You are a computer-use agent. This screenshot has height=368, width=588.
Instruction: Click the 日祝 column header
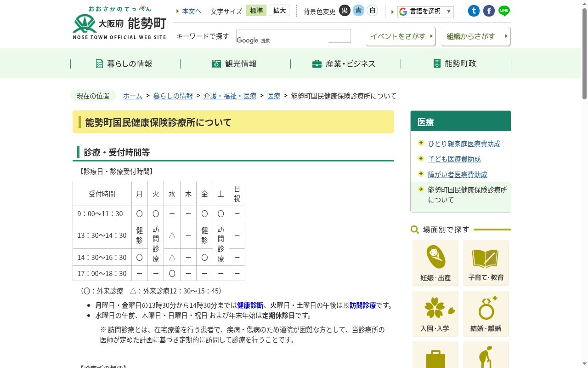237,194
